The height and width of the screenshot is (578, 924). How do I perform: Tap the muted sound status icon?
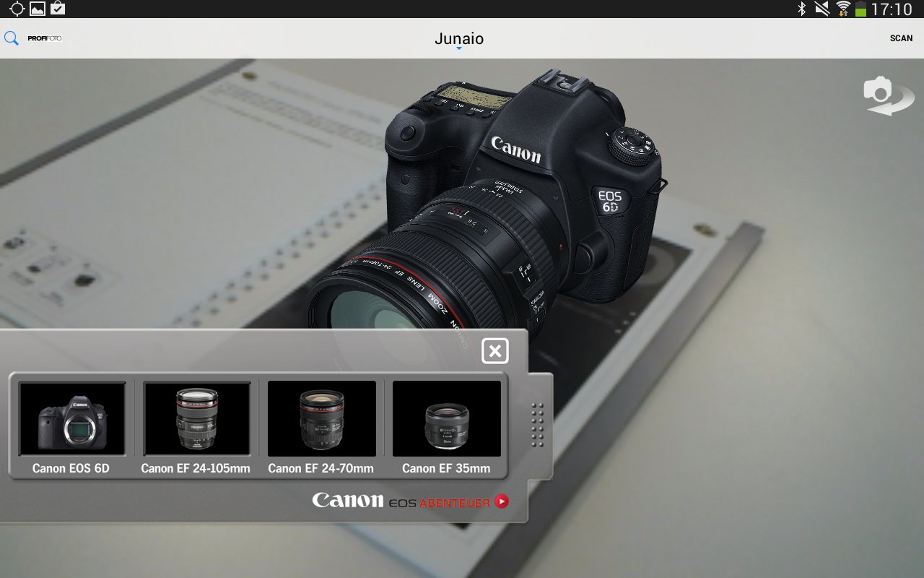(821, 9)
